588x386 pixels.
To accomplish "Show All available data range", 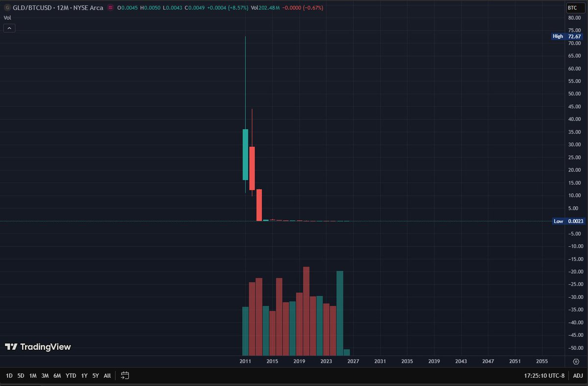I will (x=107, y=376).
